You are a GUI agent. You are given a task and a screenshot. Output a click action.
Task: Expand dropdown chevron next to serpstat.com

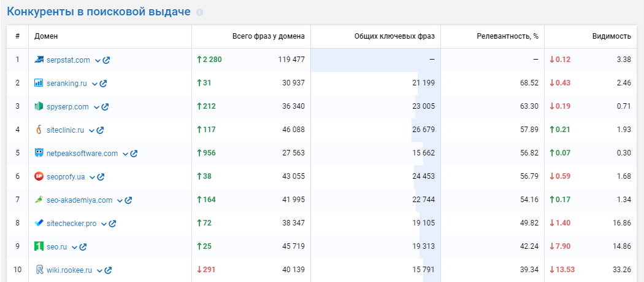coord(98,61)
